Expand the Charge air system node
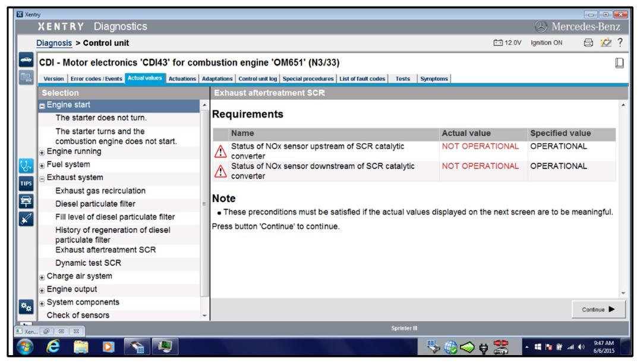The image size is (640, 364). click(x=42, y=277)
